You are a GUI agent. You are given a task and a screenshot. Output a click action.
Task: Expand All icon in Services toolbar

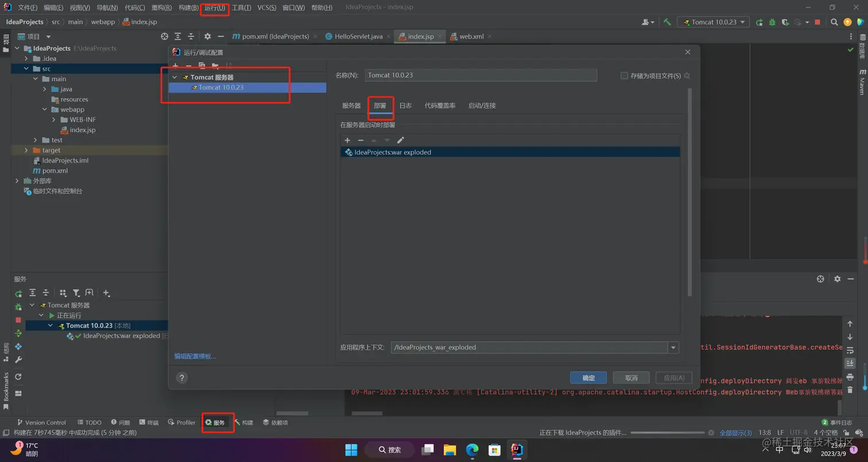point(33,293)
